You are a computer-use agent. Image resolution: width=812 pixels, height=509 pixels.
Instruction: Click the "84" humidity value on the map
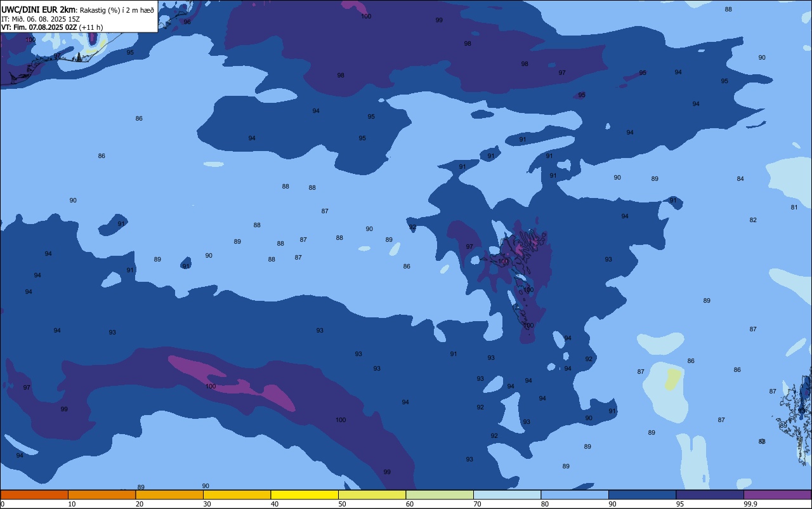[740, 179]
